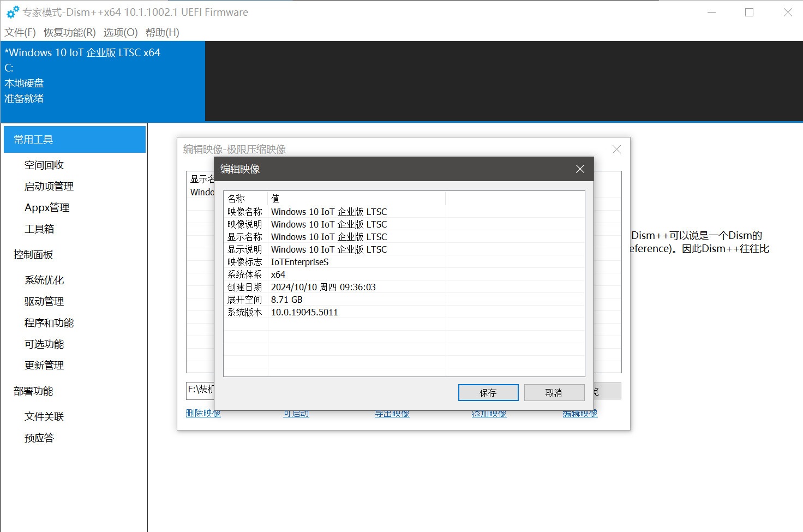Select the 映像名称 value cell
Viewport: 803px width, 532px height.
coord(329,212)
